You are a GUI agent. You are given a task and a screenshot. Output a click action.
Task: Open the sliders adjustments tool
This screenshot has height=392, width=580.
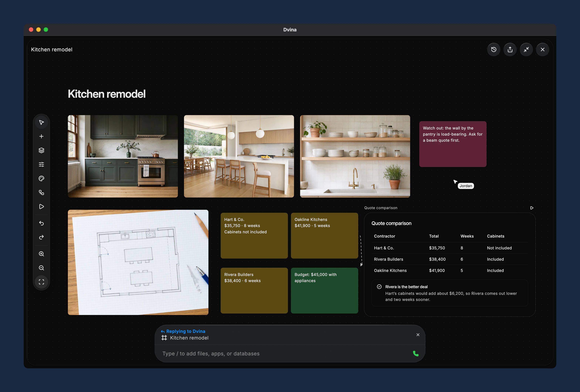(41, 164)
